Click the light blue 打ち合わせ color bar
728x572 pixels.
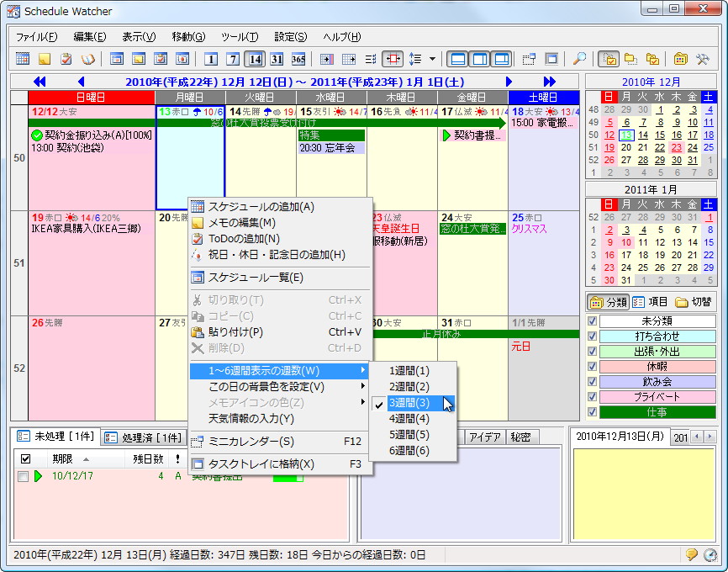[x=657, y=336]
